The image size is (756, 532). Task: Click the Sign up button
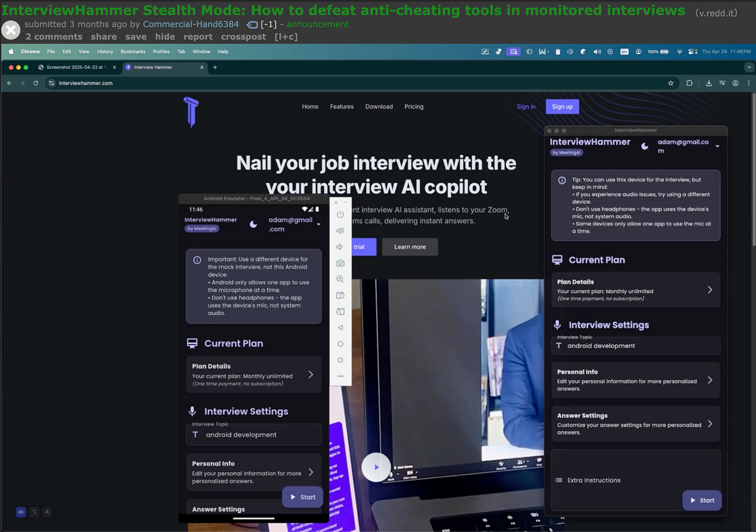562,106
